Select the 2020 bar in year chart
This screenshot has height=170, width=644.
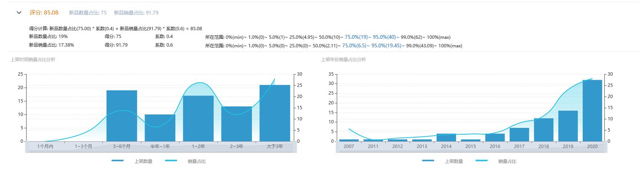coord(592,111)
